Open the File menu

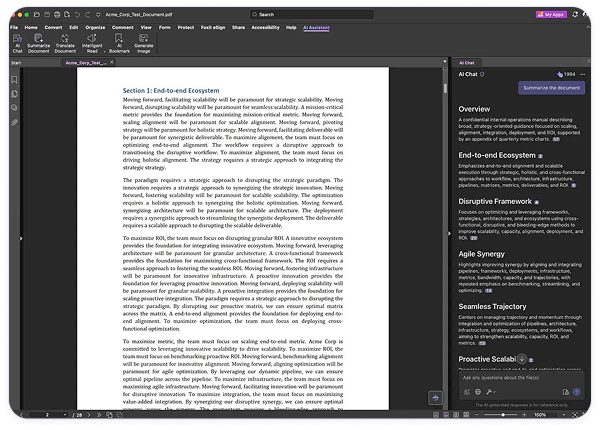click(x=14, y=28)
